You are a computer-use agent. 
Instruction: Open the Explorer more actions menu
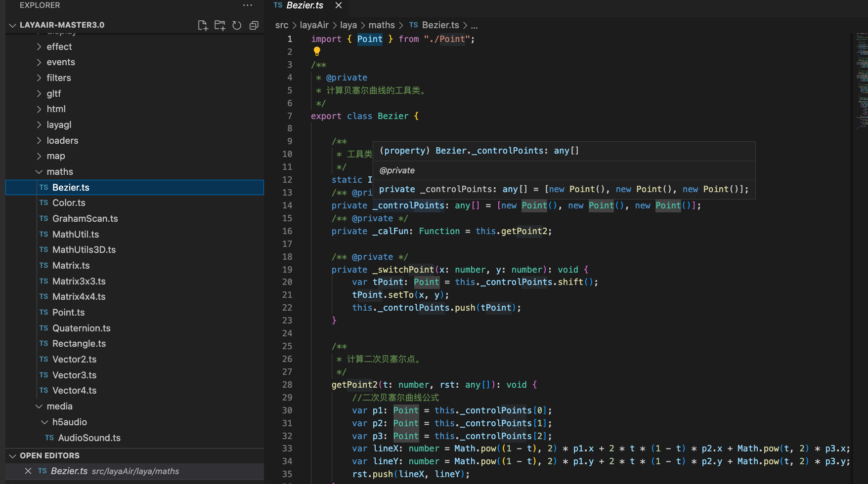click(247, 5)
